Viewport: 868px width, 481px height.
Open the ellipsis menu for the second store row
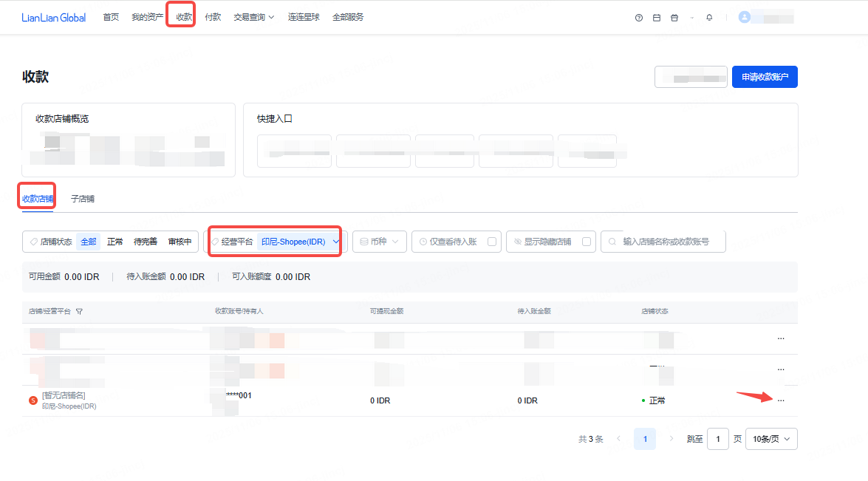(781, 369)
